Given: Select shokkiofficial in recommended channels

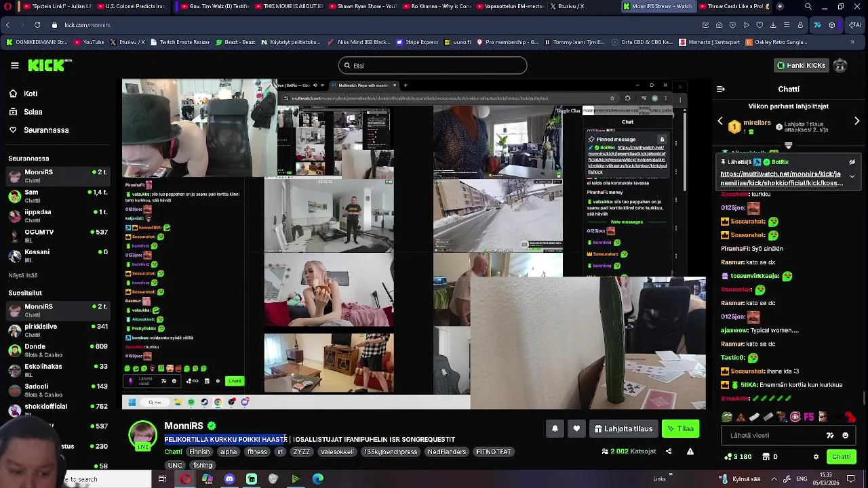Looking at the screenshot, I should 58,410.
